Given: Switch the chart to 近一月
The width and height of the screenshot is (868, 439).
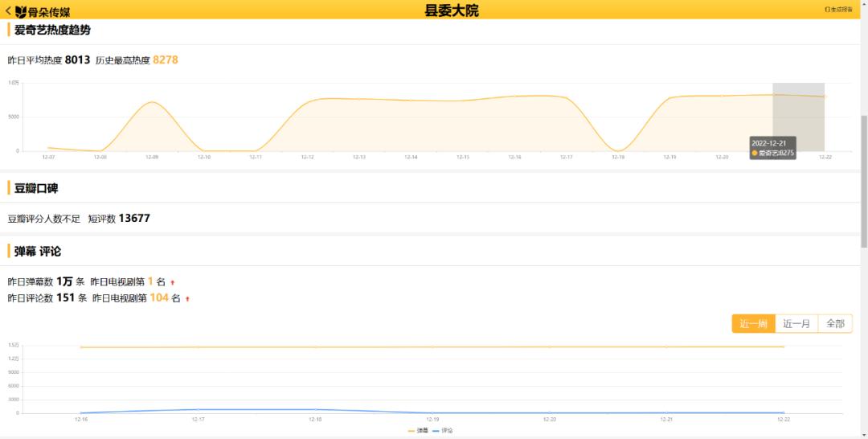Looking at the screenshot, I should [796, 324].
